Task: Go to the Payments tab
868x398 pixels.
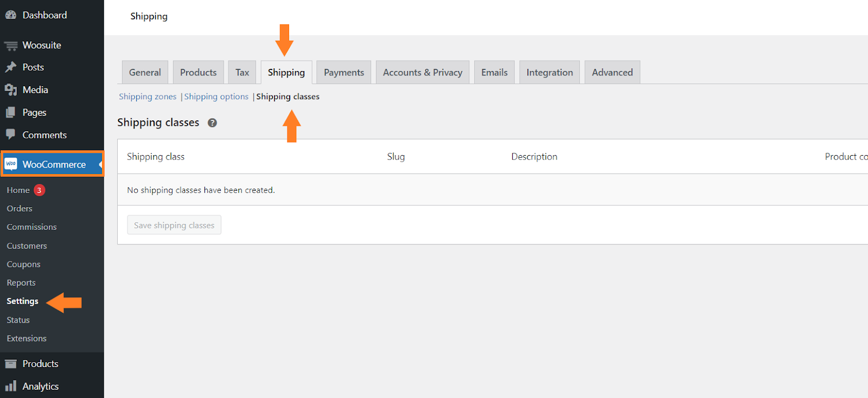Action: (x=344, y=72)
